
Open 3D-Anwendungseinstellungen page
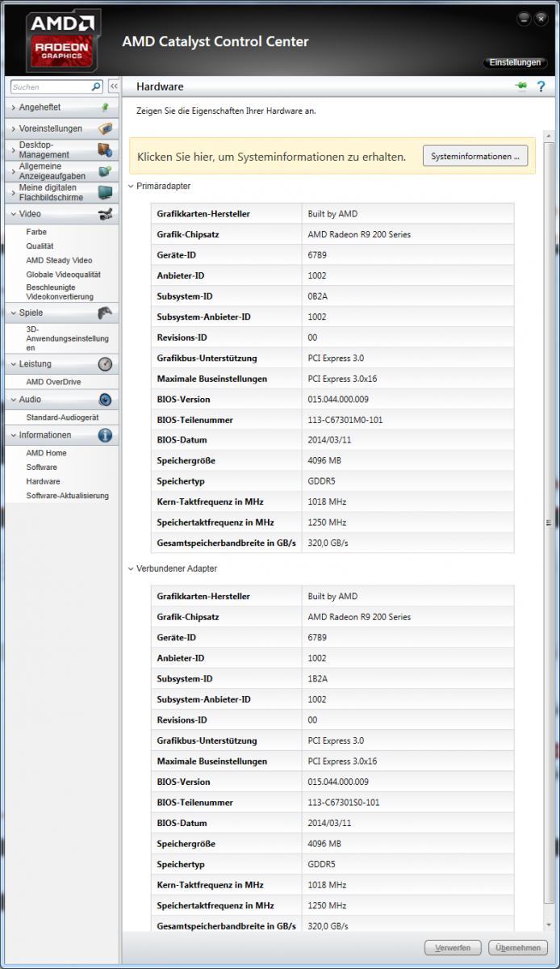[67, 338]
